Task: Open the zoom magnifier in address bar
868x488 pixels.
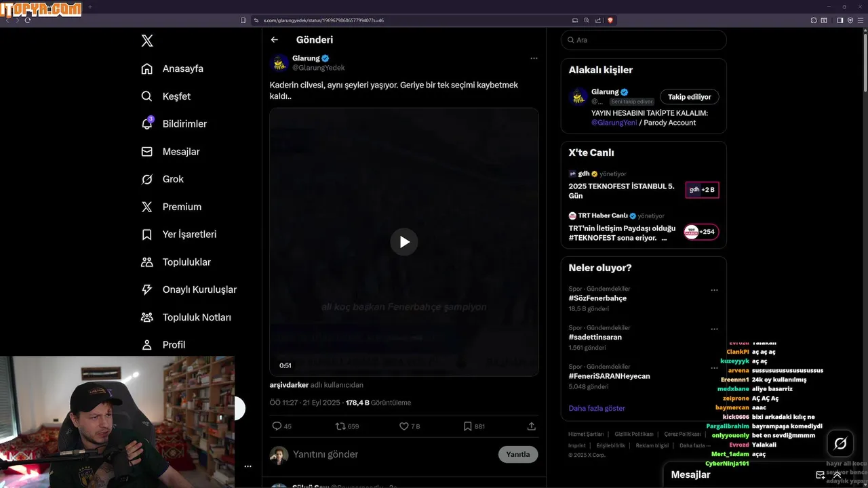Action: [x=587, y=20]
